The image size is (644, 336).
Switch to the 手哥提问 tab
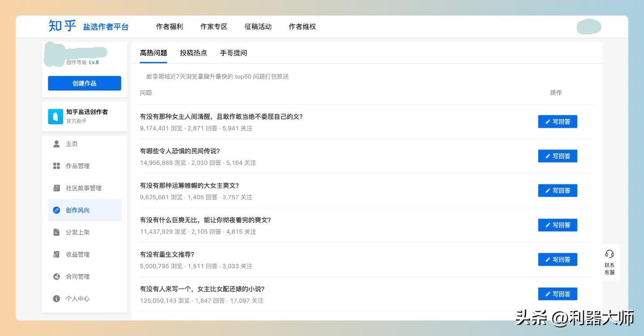point(233,53)
